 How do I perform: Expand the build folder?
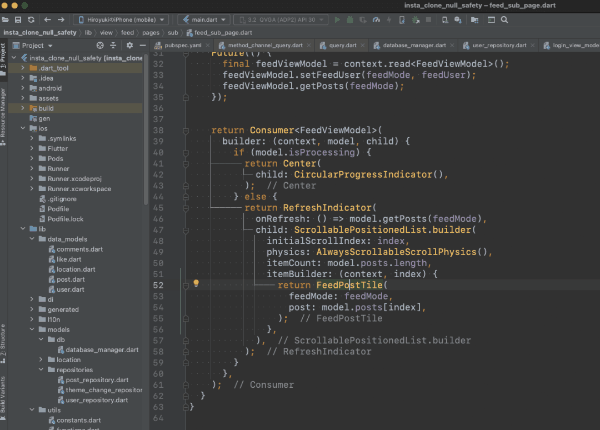pos(23,108)
